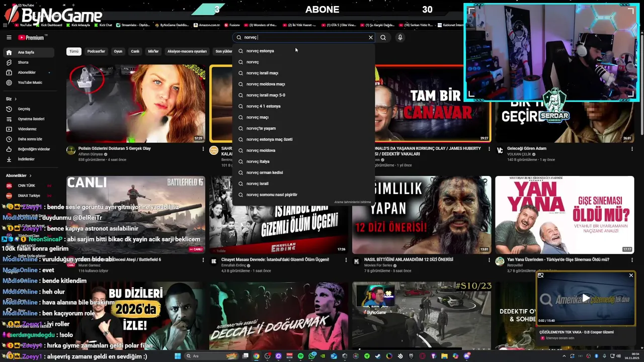Select the Canlı filter chip
The height and width of the screenshot is (362, 644).
(135, 51)
